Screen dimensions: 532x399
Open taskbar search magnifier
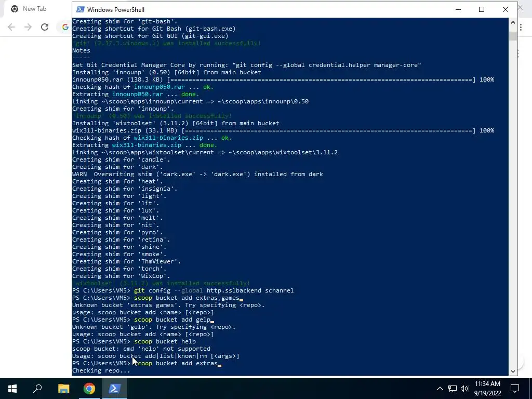pos(37,389)
